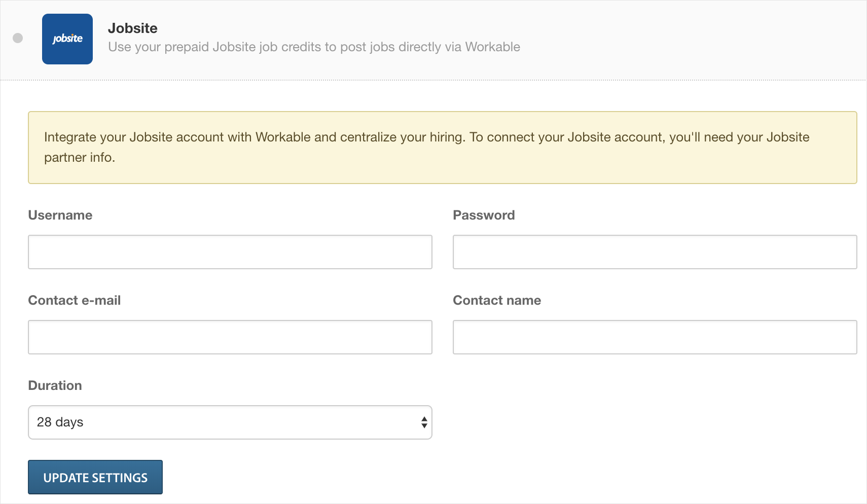Click into the Contact e-mail field
867x504 pixels.
coord(230,337)
